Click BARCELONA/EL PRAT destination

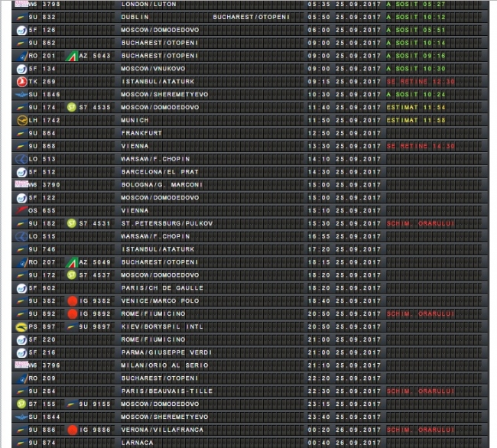[160, 172]
